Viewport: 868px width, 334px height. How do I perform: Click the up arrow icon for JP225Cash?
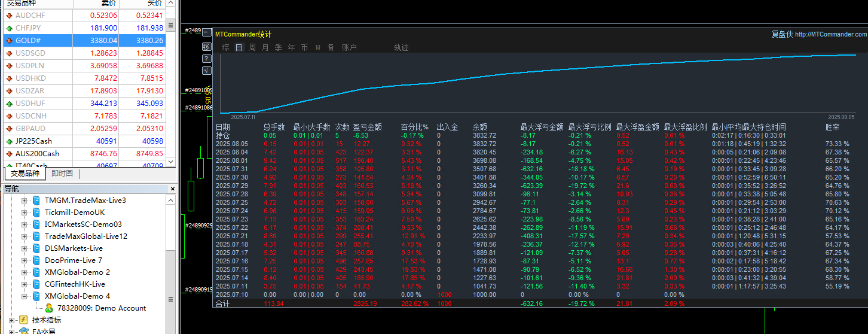click(9, 141)
